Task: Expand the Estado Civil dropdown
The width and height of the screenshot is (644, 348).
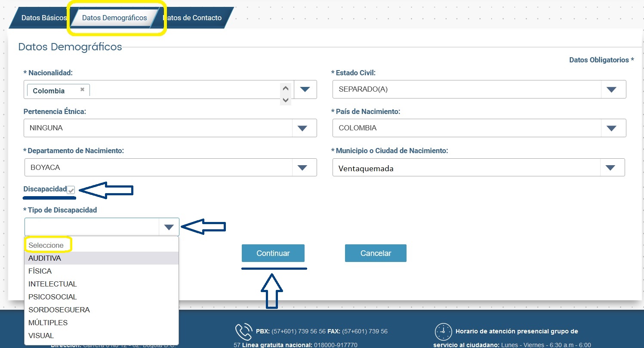Action: tap(611, 89)
